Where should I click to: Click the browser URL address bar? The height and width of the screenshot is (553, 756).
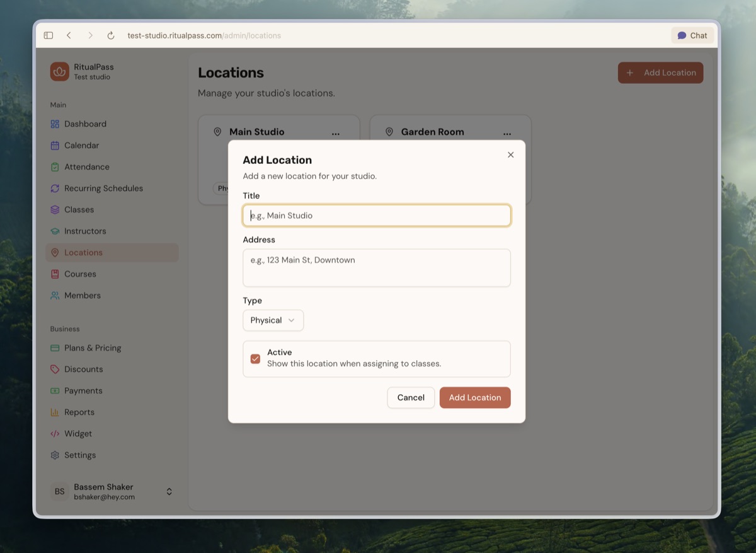[204, 35]
